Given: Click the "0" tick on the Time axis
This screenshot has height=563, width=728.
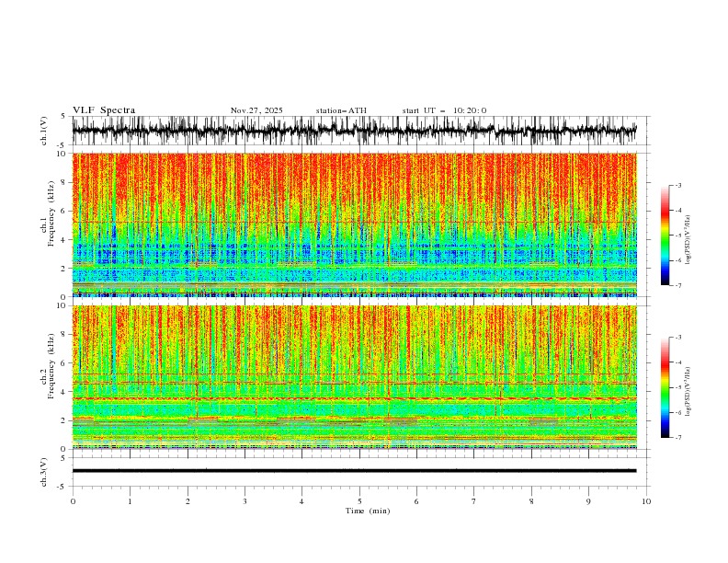Looking at the screenshot, I should click(x=73, y=501).
